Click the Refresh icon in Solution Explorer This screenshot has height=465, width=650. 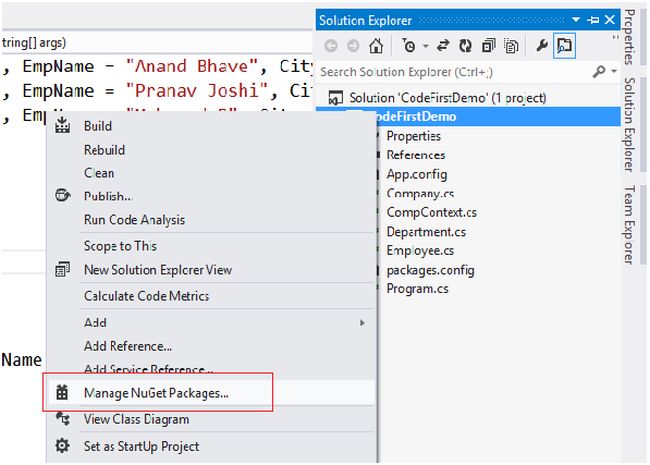click(465, 46)
